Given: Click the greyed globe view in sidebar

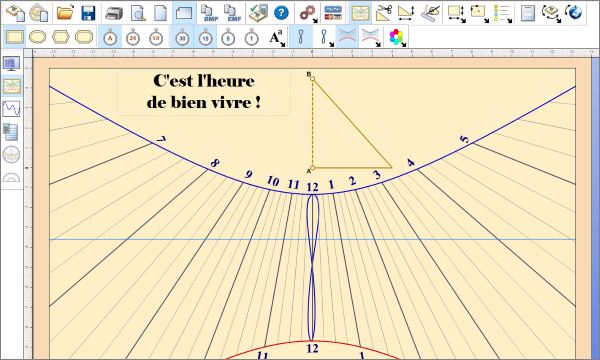Looking at the screenshot, I should 11,155.
